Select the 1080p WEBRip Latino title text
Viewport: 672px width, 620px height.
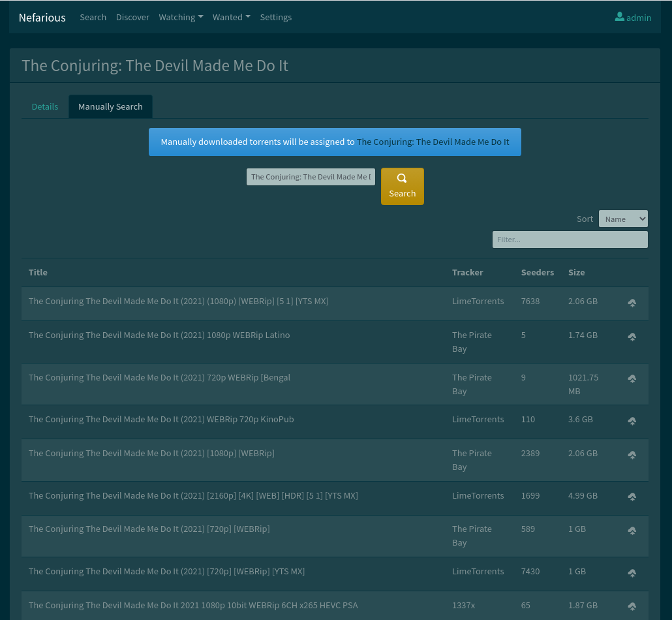pos(159,335)
